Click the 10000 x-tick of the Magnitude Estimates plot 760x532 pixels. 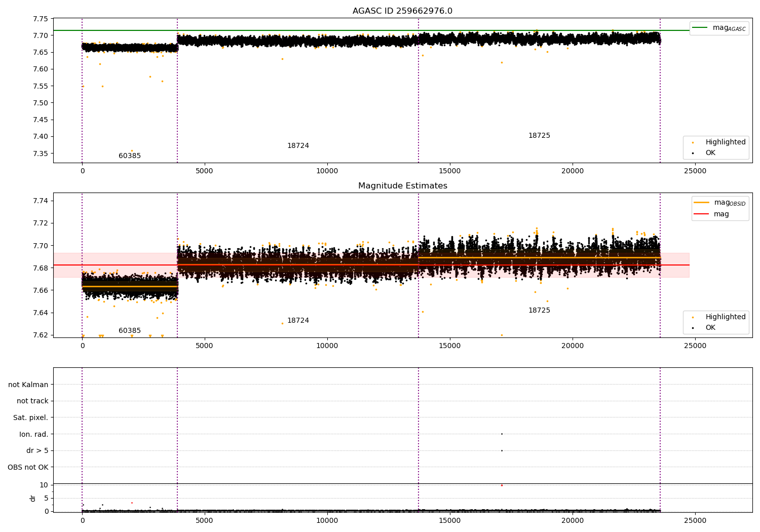(327, 346)
